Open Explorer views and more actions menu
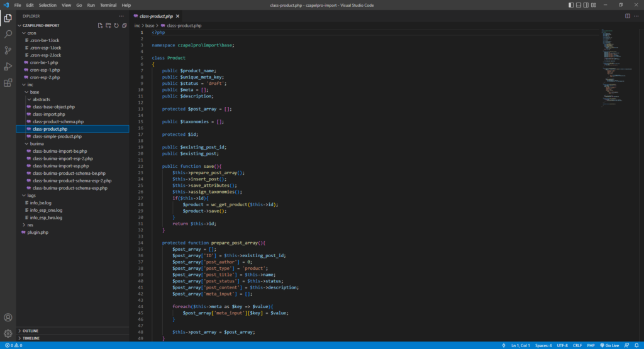Screen dimensions: 644x349 pyautogui.click(x=121, y=16)
